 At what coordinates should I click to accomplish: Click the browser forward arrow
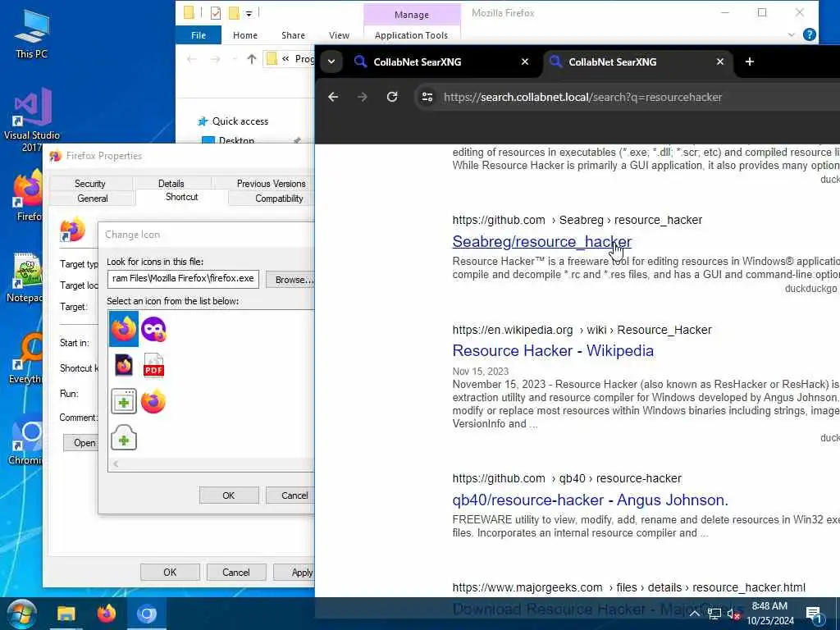point(362,97)
